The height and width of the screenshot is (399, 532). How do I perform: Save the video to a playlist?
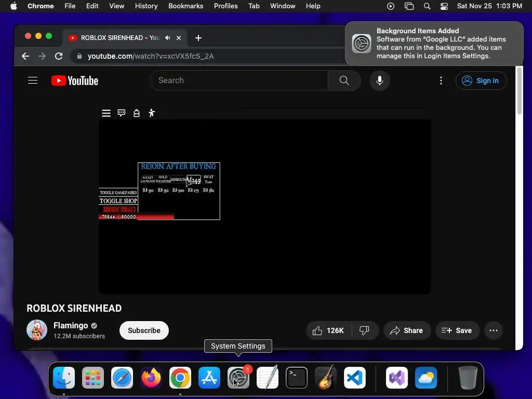(x=457, y=330)
